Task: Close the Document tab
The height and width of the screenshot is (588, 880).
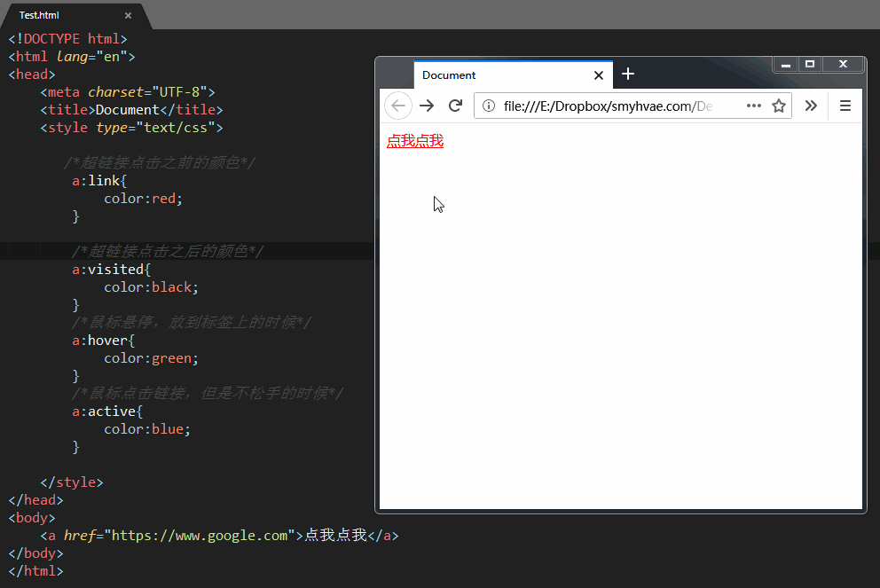Action: click(599, 75)
